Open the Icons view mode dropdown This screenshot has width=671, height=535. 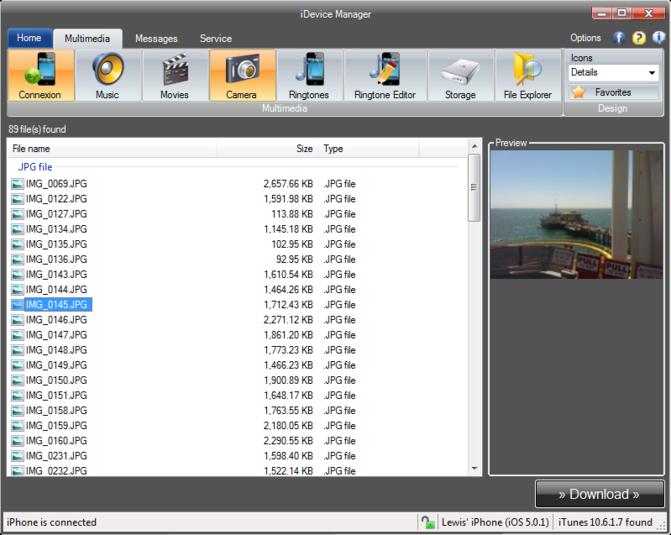click(x=613, y=72)
